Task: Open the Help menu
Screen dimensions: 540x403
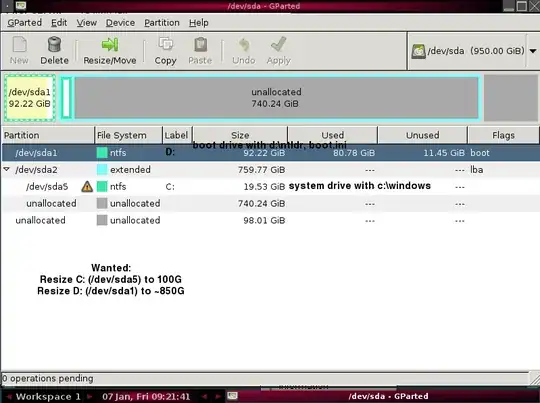Action: [x=198, y=23]
